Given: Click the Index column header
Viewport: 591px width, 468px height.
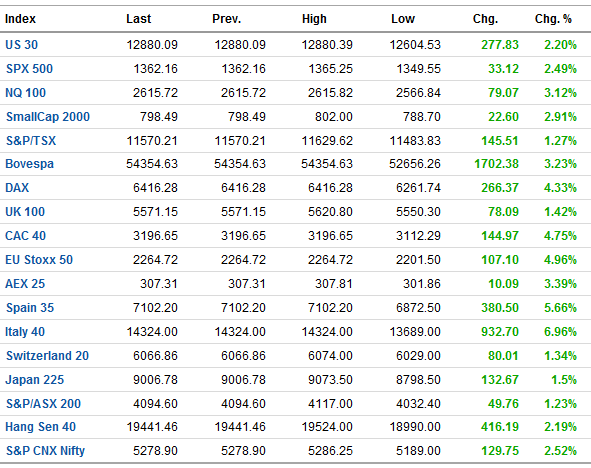Looking at the screenshot, I should click(20, 19).
